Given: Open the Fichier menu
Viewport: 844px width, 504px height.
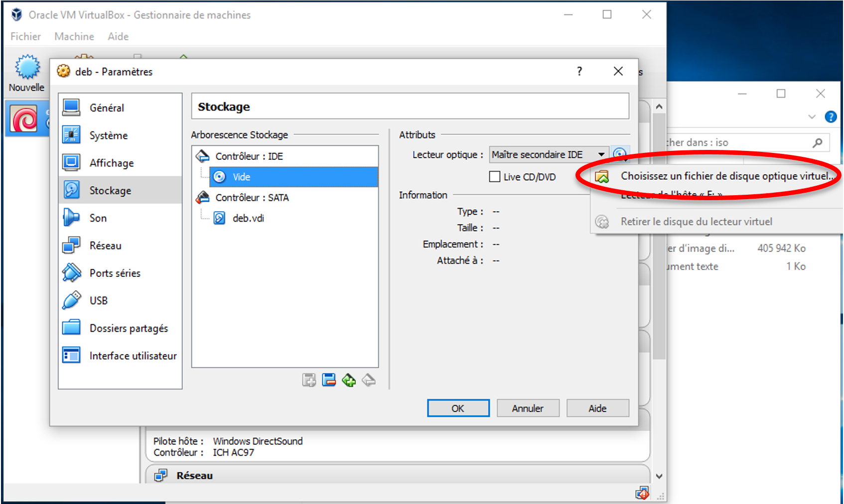Looking at the screenshot, I should pyautogui.click(x=25, y=36).
